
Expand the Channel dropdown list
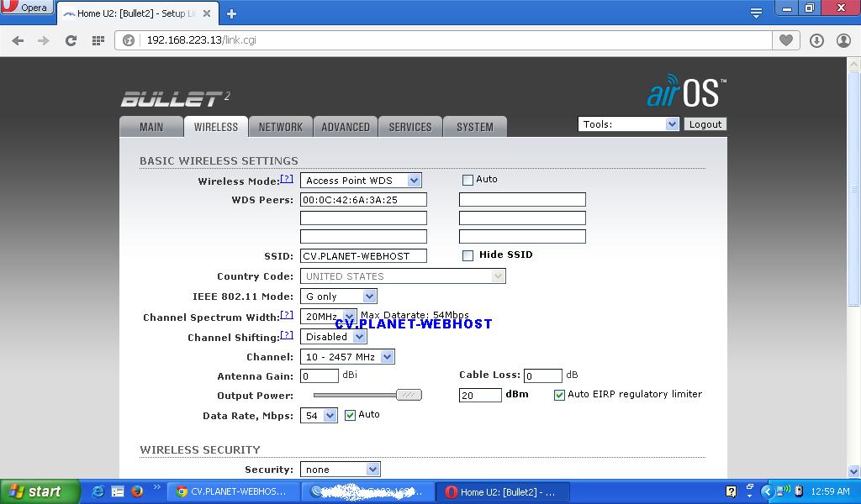(347, 357)
